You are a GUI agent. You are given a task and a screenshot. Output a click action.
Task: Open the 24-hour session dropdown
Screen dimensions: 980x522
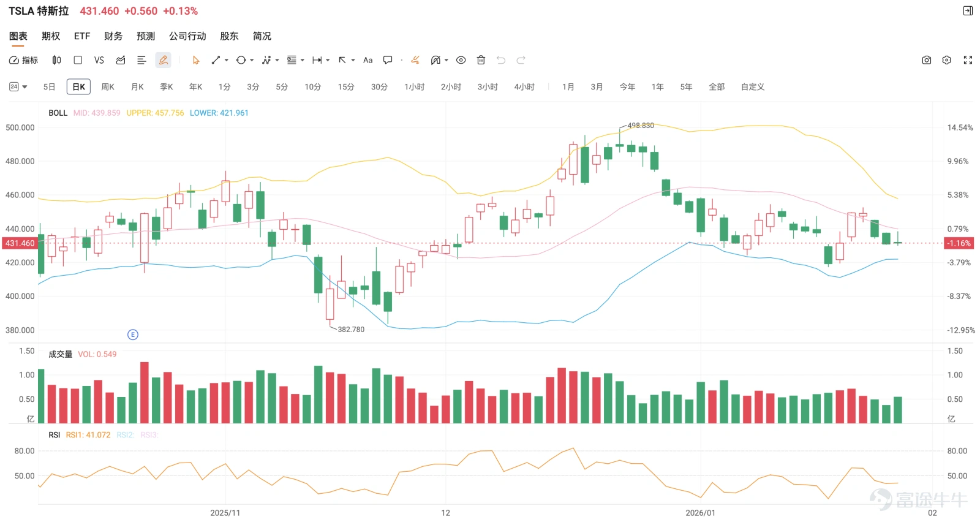[18, 87]
